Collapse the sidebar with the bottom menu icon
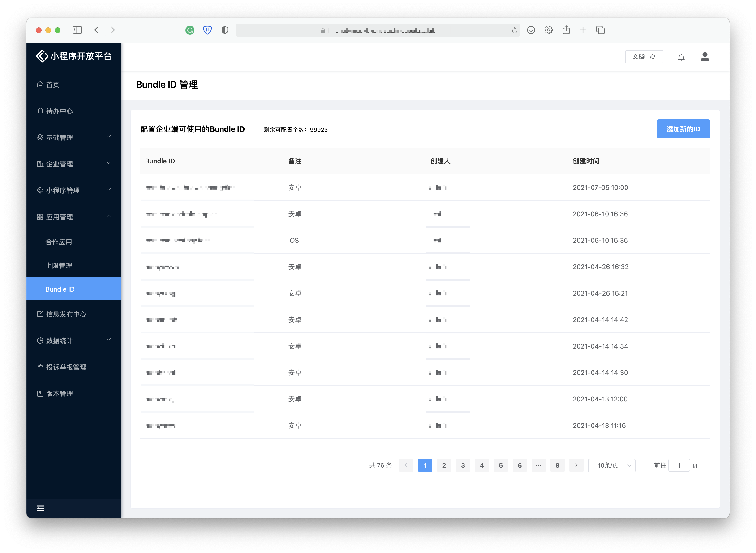Image resolution: width=756 pixels, height=553 pixels. 41,508
